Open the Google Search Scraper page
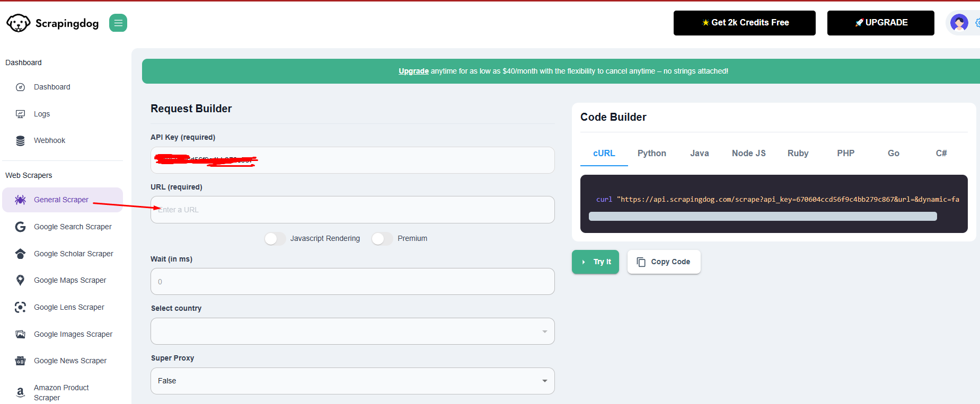The height and width of the screenshot is (404, 980). [63, 227]
